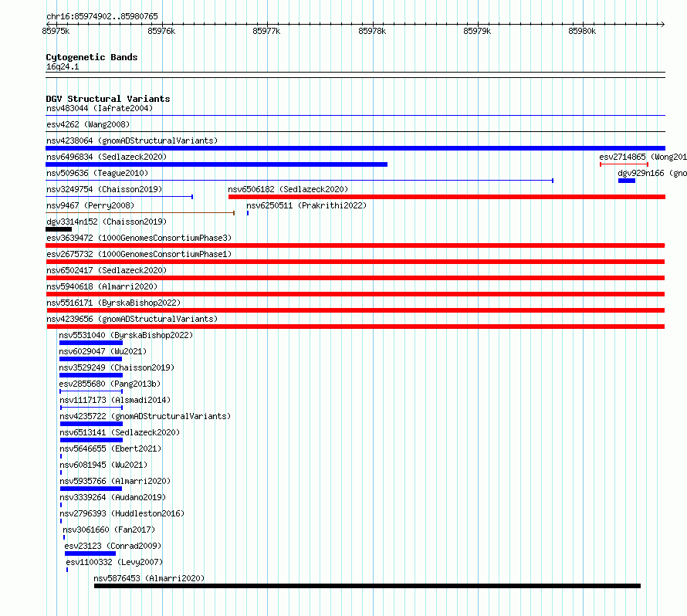Viewport: 687px width, 616px height.
Task: Open variant nsv483044 (Iafrate2004) label
Action: click(100, 108)
